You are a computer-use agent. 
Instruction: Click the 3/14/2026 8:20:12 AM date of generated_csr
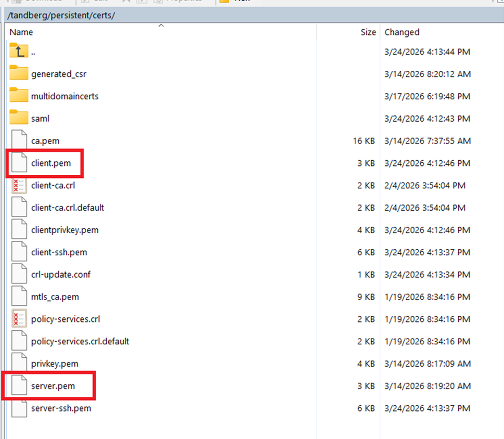tap(428, 74)
